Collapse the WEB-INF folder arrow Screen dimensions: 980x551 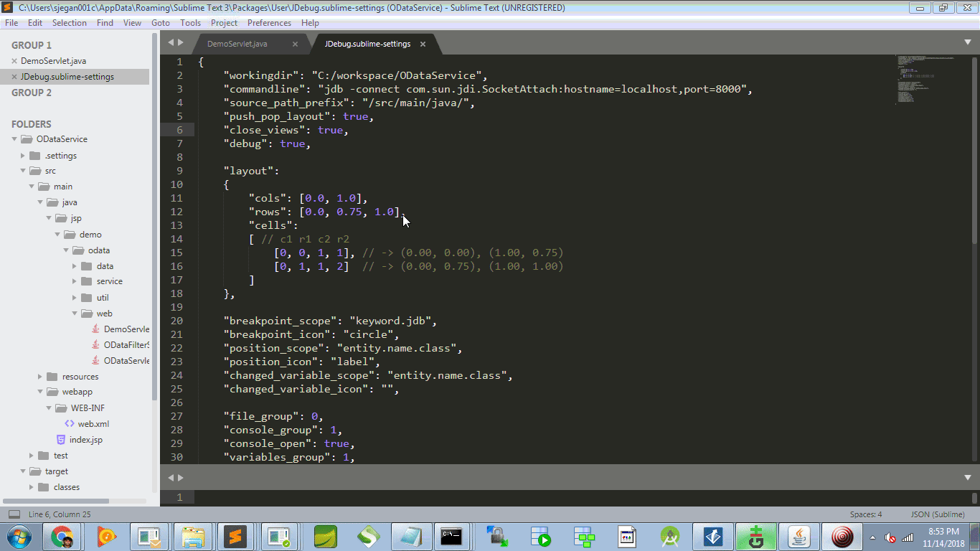tap(49, 408)
